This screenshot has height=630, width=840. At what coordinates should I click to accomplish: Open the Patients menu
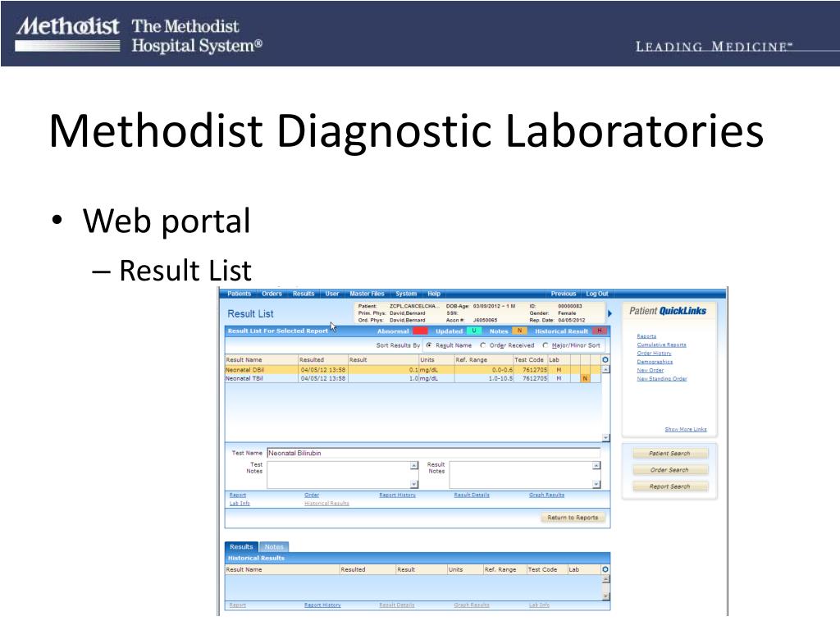[239, 294]
